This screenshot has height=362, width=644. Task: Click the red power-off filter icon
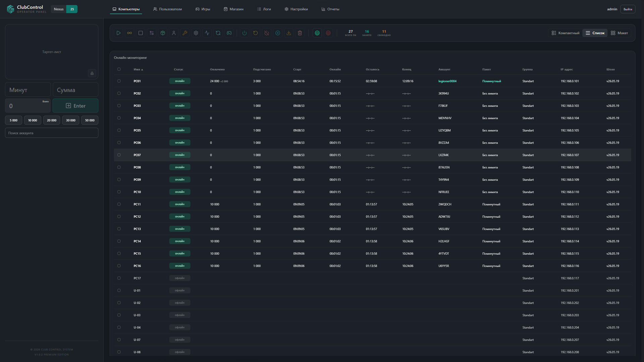point(328,33)
